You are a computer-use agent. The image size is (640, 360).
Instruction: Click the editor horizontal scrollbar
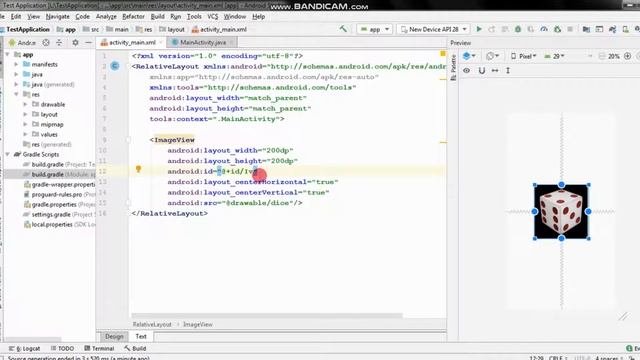267,315
